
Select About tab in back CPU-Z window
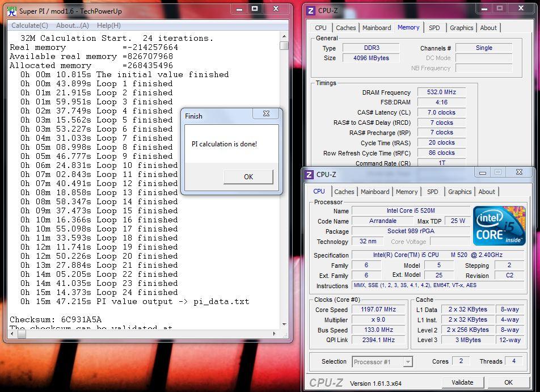click(488, 28)
